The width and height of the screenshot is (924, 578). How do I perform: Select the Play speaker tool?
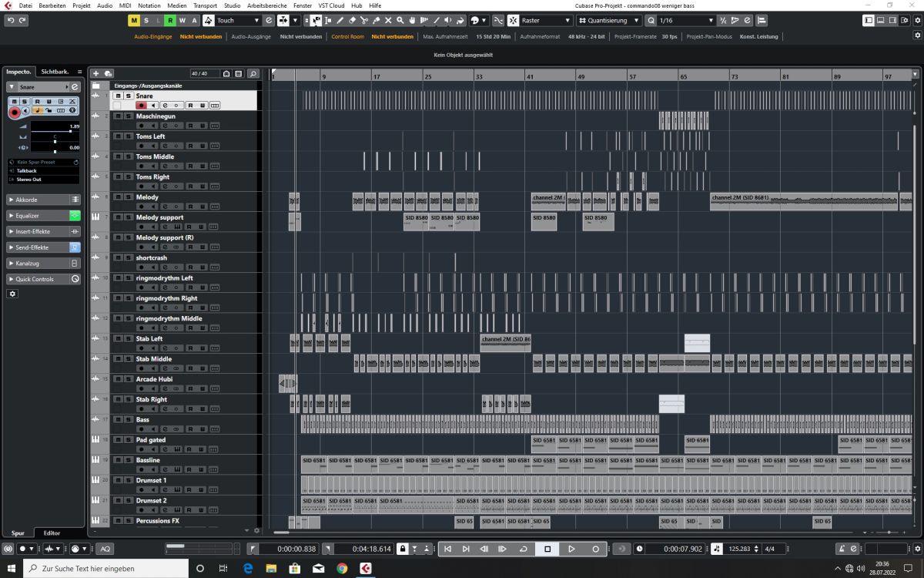pos(448,20)
